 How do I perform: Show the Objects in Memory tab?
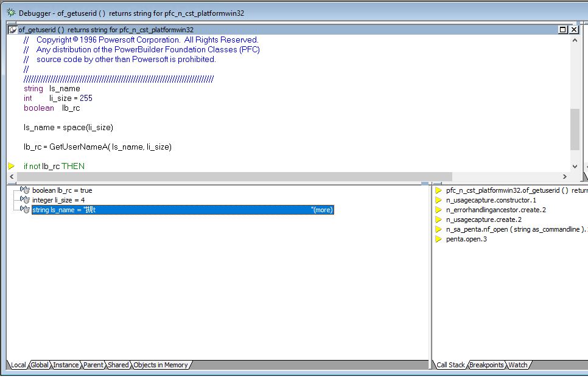pyautogui.click(x=161, y=365)
